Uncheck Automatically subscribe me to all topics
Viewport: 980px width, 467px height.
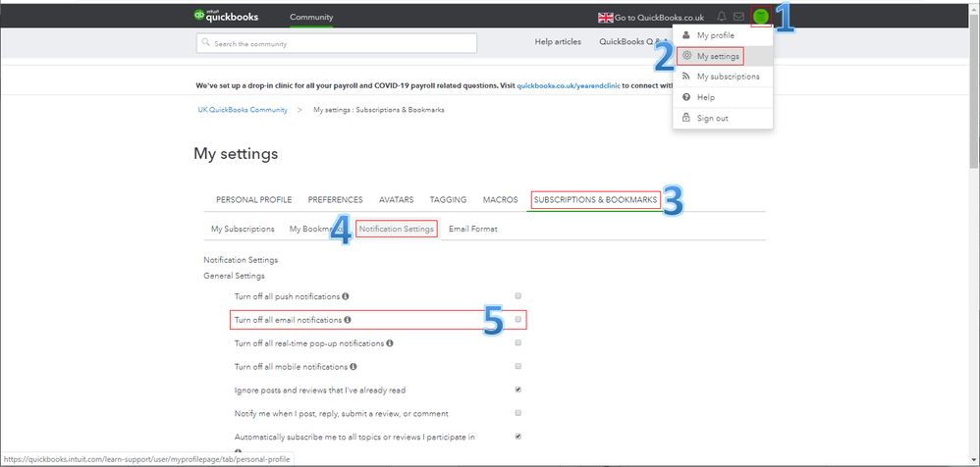518,437
